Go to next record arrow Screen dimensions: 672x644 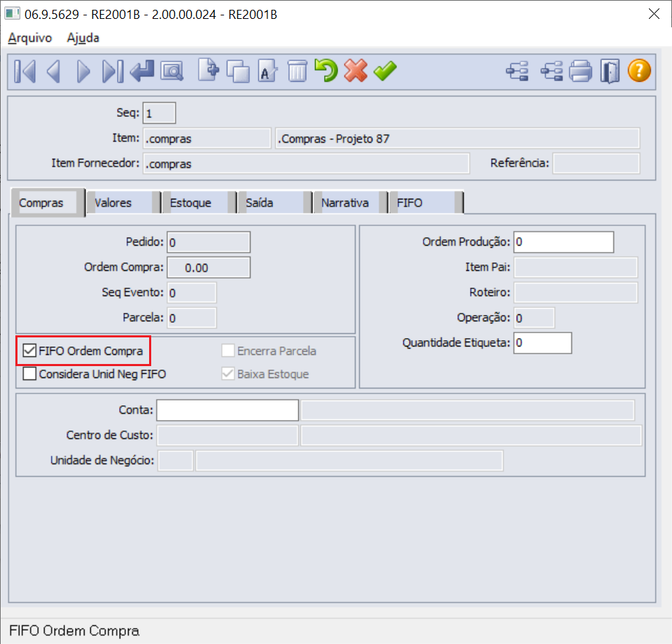[83, 71]
